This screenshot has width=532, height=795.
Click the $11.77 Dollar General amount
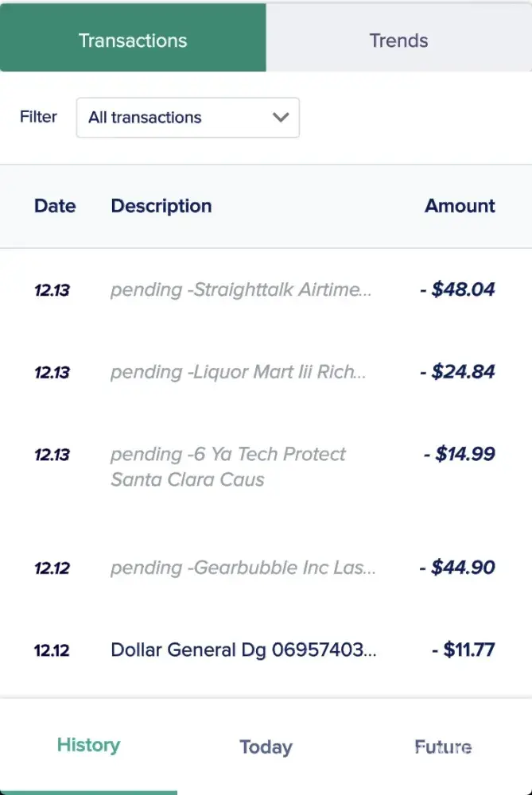pyautogui.click(x=464, y=650)
